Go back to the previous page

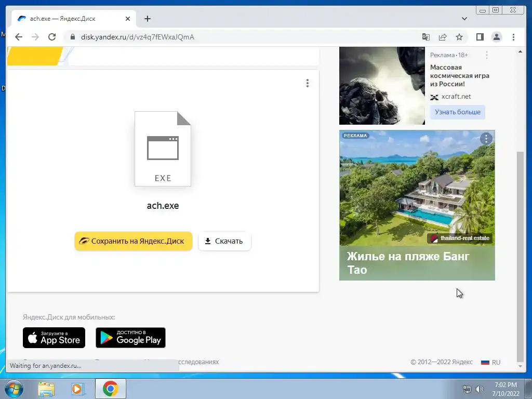click(19, 37)
